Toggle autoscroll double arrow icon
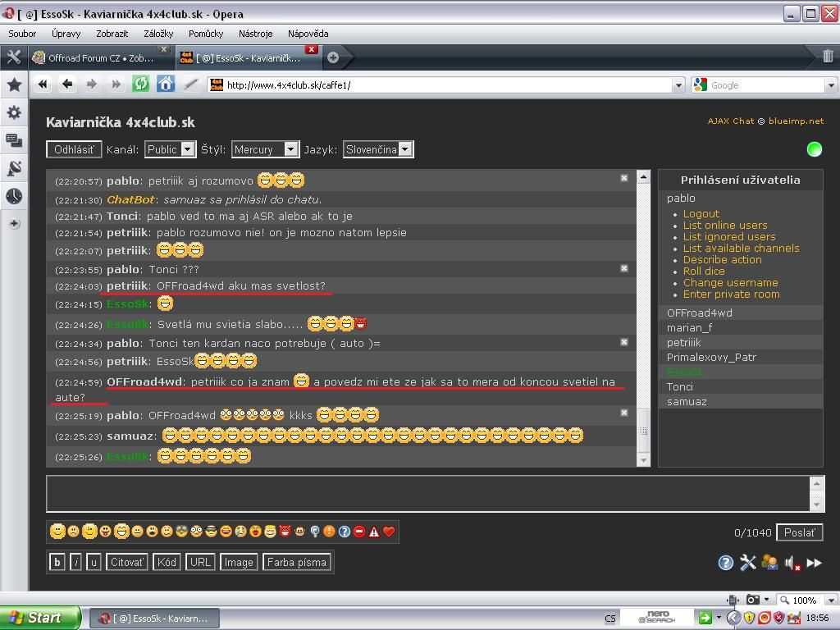This screenshot has height=630, width=840. pos(815,563)
